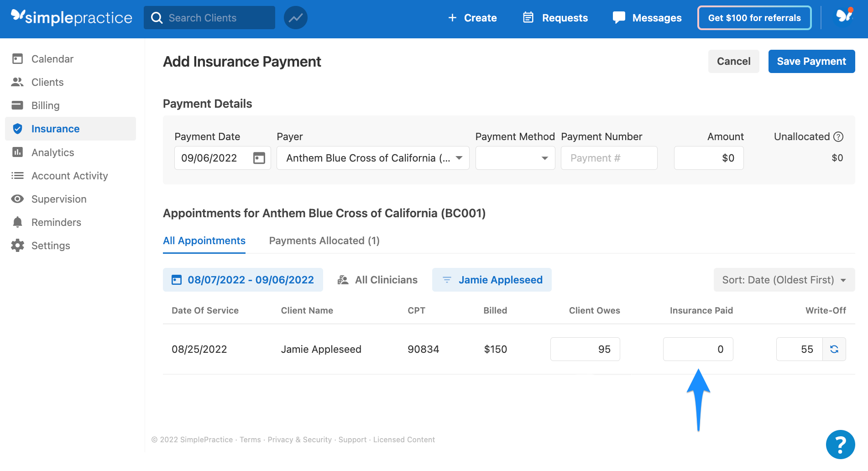Open the blue help question button
Screen dimensions: 868x471
point(840,445)
